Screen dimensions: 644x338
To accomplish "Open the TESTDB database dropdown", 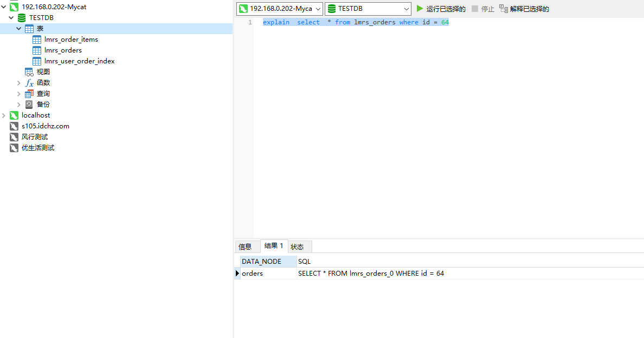I will point(368,9).
